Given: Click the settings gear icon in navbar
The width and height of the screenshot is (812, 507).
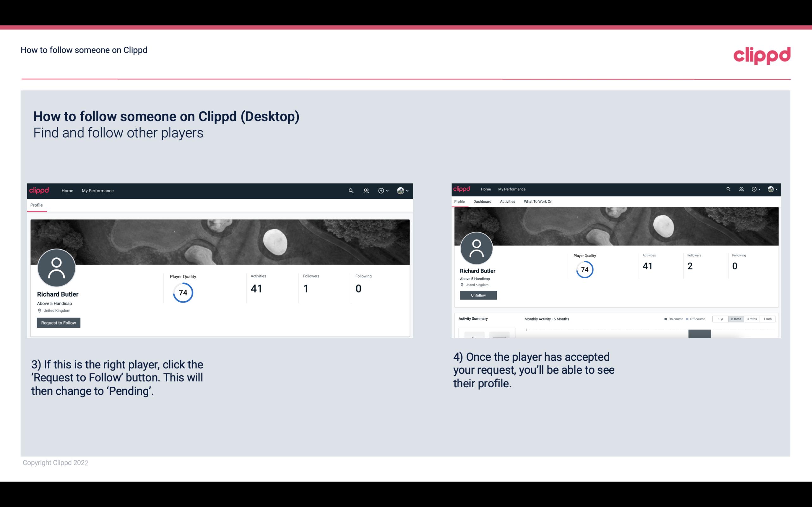Looking at the screenshot, I should tap(381, 190).
